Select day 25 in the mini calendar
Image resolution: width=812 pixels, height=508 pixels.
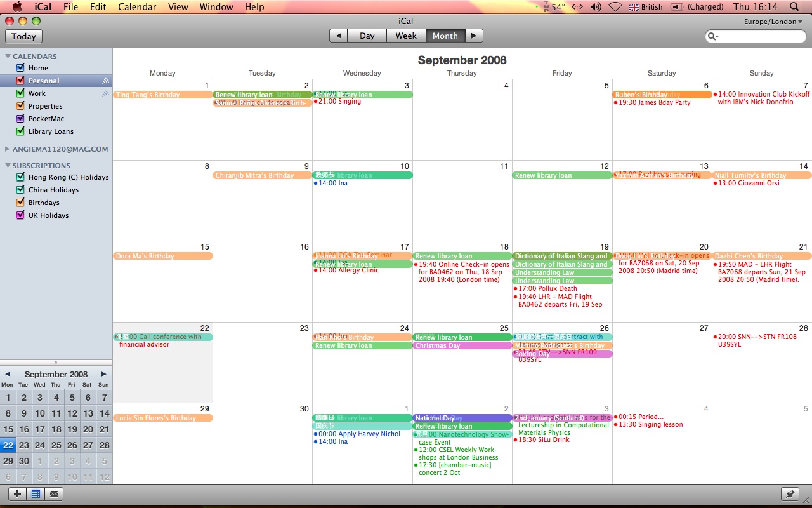pos(56,445)
